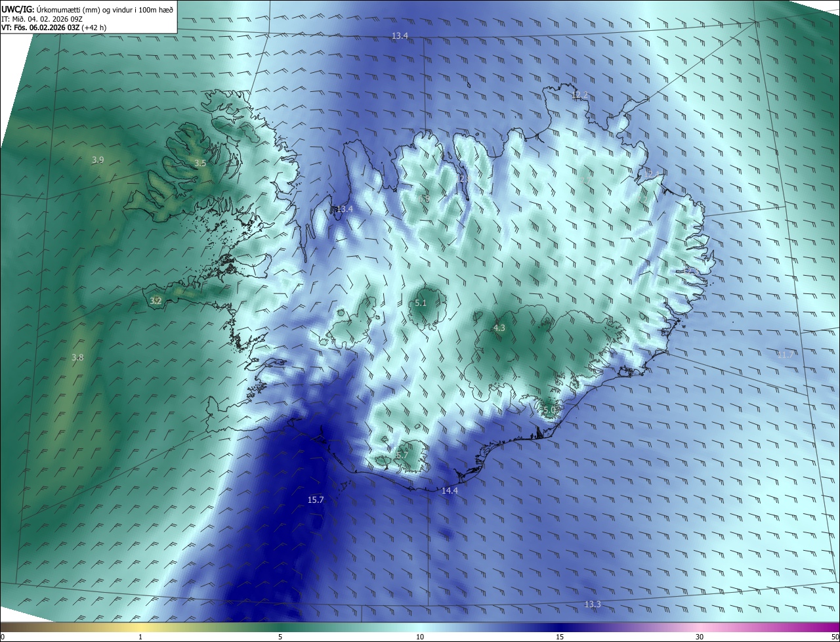Viewport: 840px width, 642px height.
Task: Select the "VT: Fös. 06.02.2026 03Z (+42 h)" line
Action: click(54, 28)
